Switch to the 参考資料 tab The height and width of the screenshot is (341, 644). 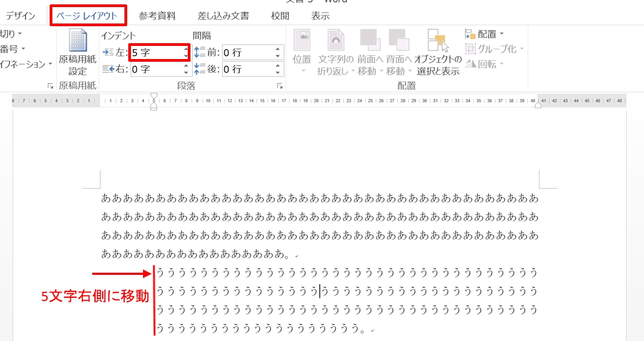click(157, 16)
